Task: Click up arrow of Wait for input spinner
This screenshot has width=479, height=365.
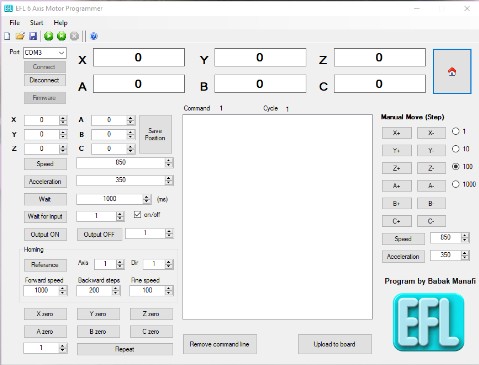Action: click(x=120, y=214)
